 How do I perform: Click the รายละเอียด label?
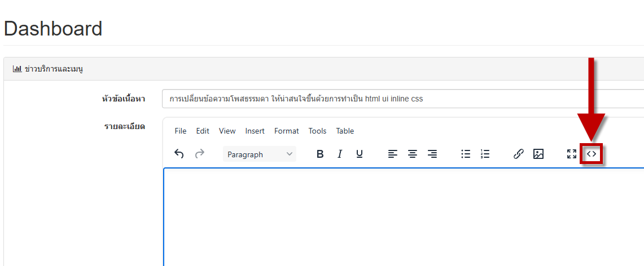coord(124,126)
